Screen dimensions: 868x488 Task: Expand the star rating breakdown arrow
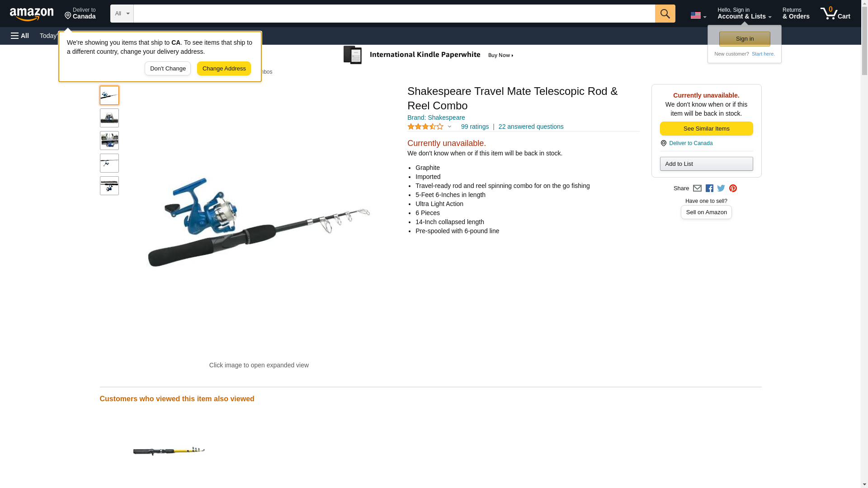pyautogui.click(x=449, y=127)
